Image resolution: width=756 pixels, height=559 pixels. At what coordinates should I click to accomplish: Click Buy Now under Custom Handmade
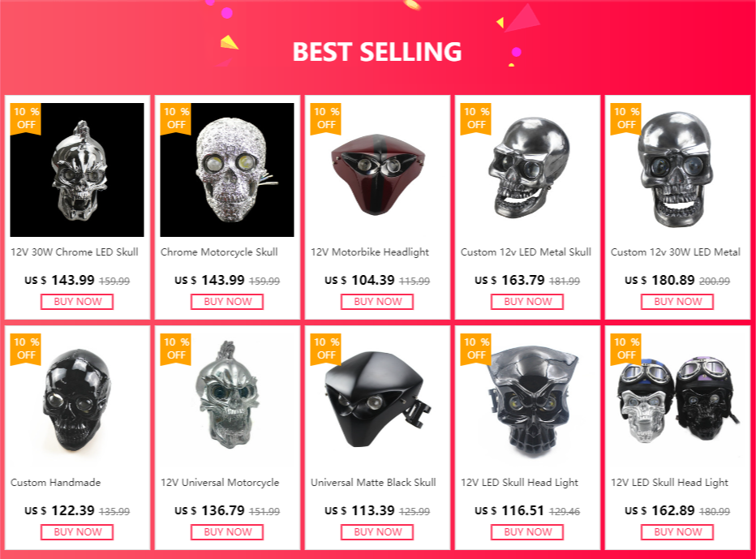[x=77, y=532]
